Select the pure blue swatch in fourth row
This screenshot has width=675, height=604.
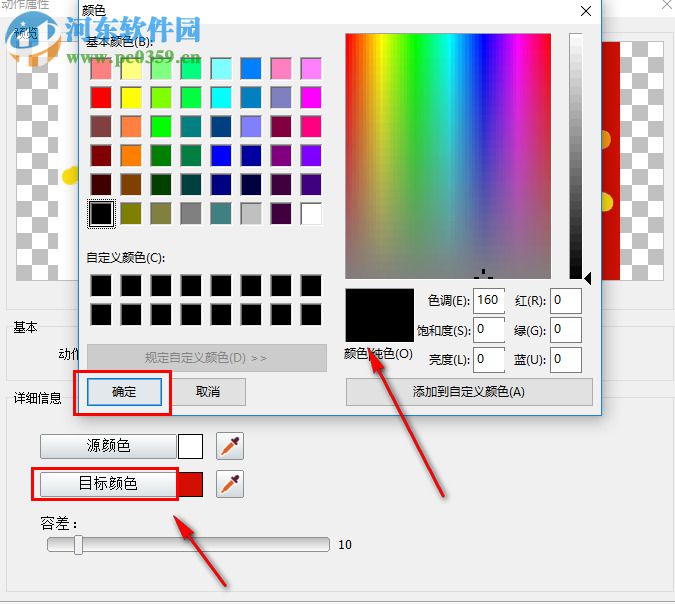[221, 156]
